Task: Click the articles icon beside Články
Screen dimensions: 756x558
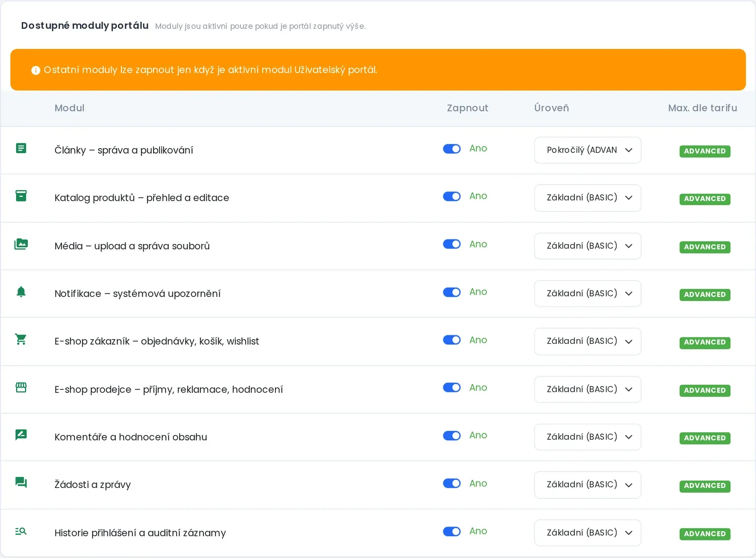Action: tap(21, 148)
